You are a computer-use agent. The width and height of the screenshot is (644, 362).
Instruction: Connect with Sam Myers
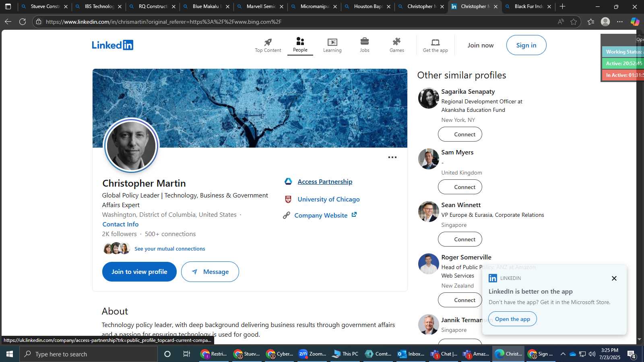pos(460,187)
